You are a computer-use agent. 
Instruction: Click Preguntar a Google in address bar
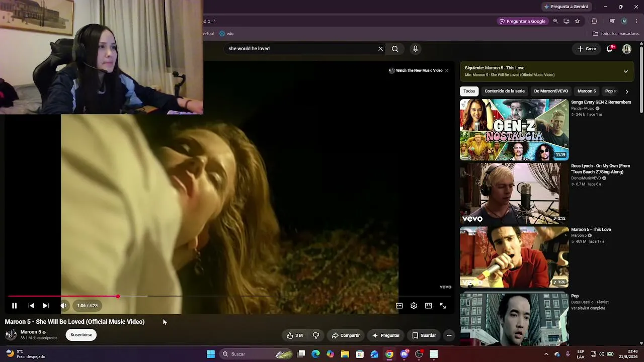click(522, 21)
